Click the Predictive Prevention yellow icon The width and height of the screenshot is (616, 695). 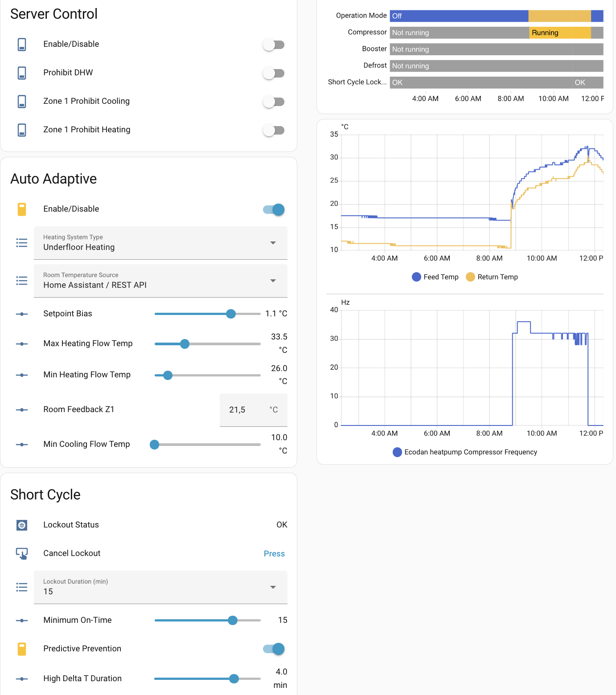[x=22, y=649]
